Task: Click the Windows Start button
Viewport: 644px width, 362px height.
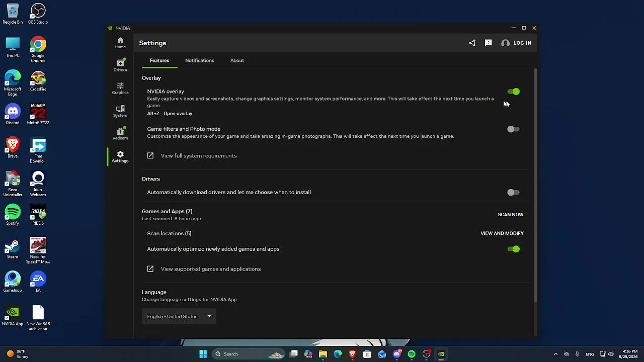Action: tap(203, 354)
